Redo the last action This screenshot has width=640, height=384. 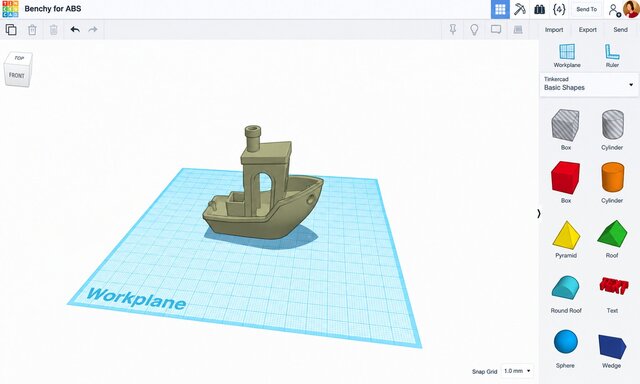pyautogui.click(x=93, y=29)
